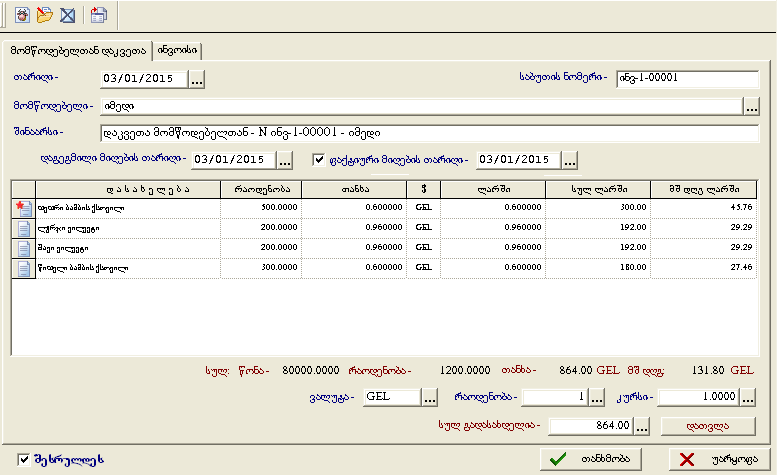
Task: Click the crossed-out box toolbar icon
Action: point(67,15)
